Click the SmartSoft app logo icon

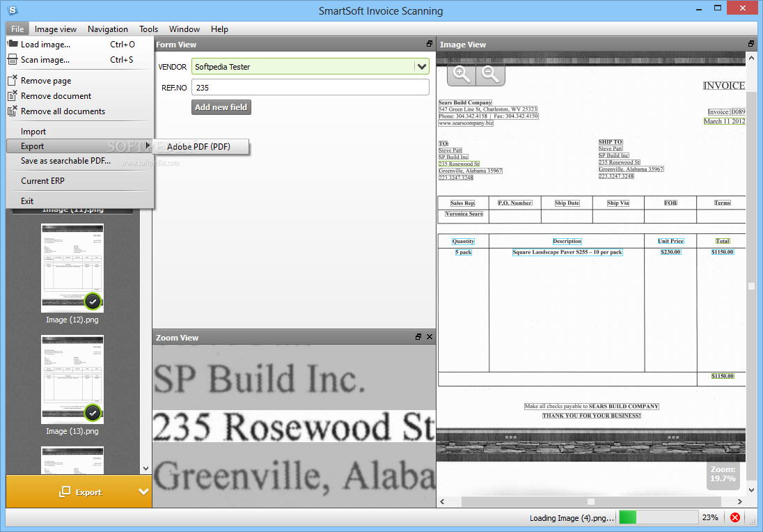(13, 10)
